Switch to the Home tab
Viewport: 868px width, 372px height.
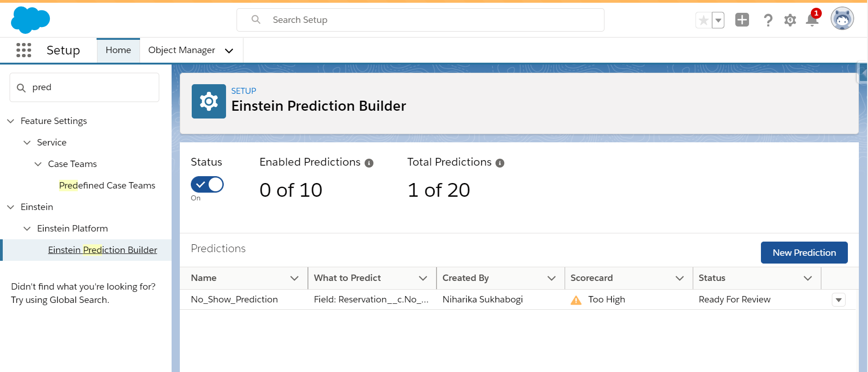[118, 50]
